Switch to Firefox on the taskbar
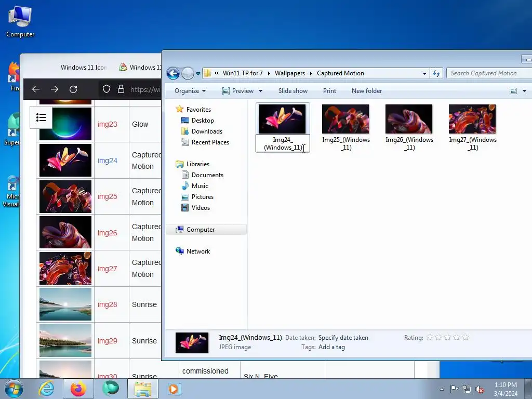This screenshot has height=399, width=532. click(x=78, y=389)
